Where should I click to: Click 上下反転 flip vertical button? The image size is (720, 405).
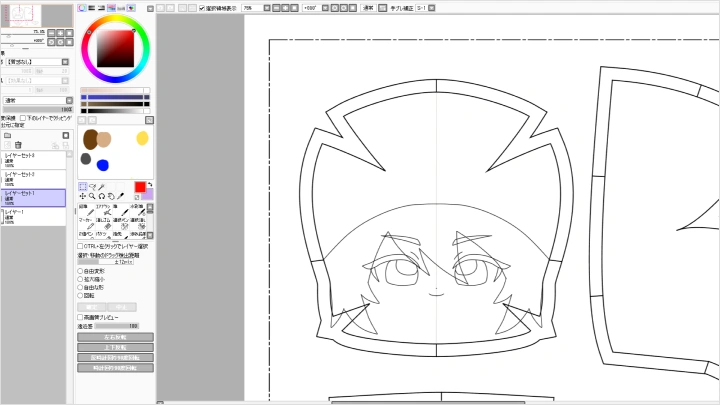click(x=115, y=347)
